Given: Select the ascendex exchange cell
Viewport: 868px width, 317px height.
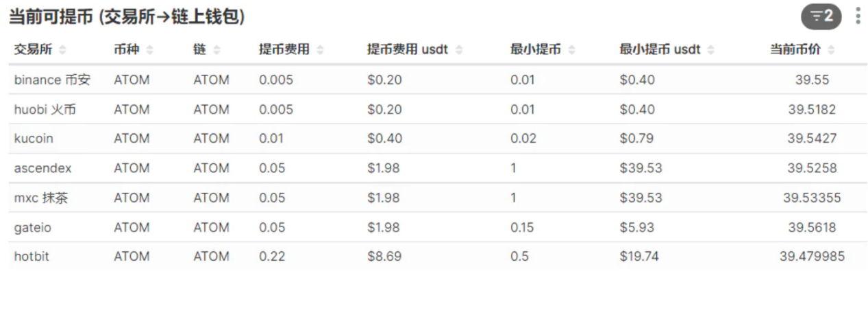Looking at the screenshot, I should [42, 168].
